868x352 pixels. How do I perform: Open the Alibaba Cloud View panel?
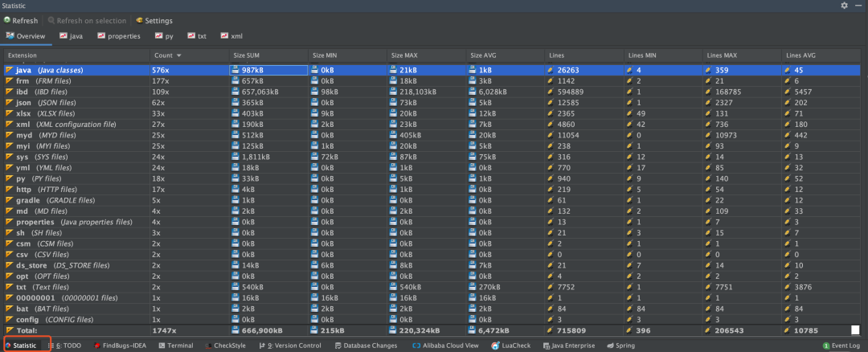pos(445,346)
